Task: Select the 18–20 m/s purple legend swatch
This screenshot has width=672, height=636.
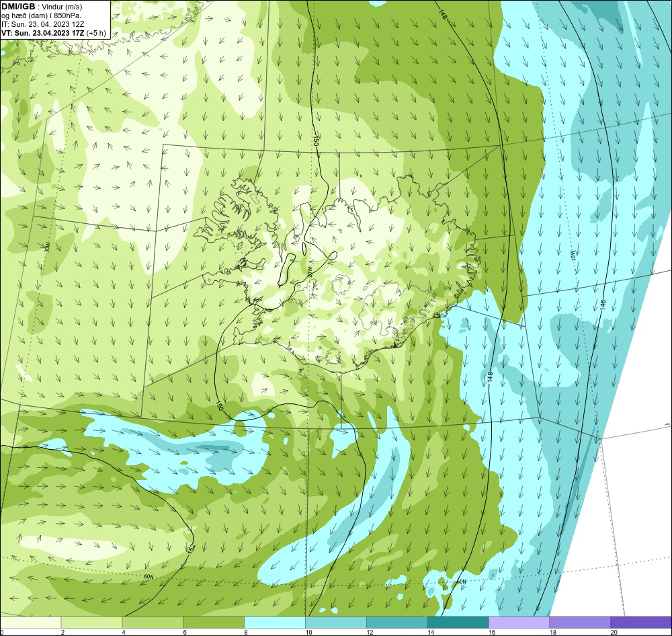Action: [581, 622]
